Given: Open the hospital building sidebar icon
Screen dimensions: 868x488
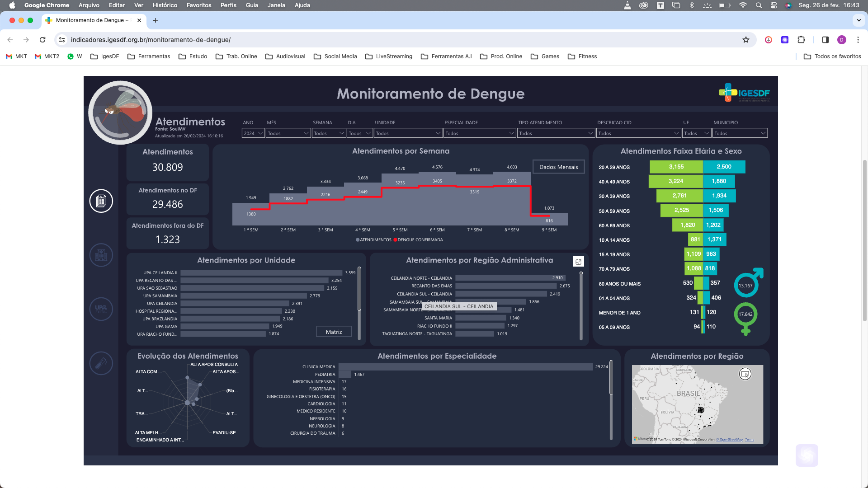Looking at the screenshot, I should [x=101, y=255].
